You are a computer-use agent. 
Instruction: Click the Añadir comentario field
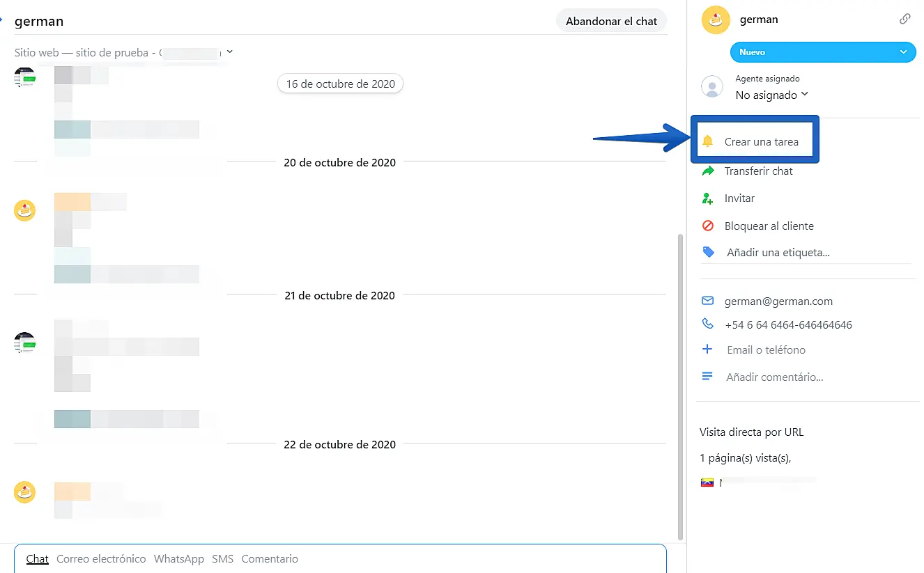(x=774, y=377)
